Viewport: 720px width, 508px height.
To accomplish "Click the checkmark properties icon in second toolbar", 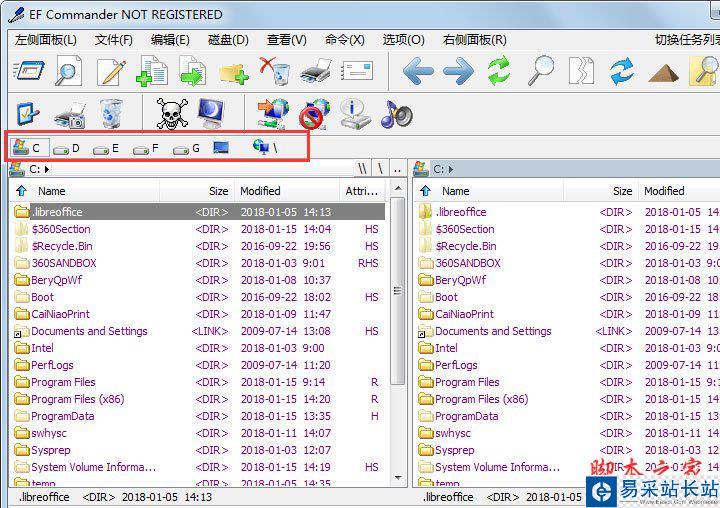I will [28, 114].
